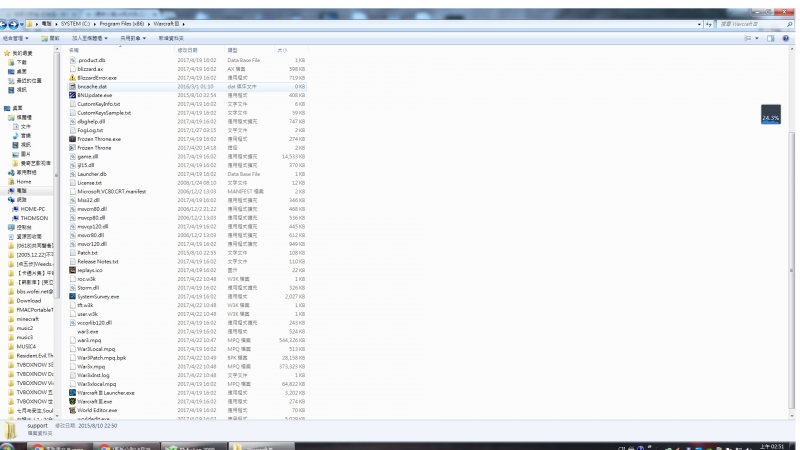Click the 24.3% desktop gadget
The height and width of the screenshot is (450, 800).
pos(770,114)
